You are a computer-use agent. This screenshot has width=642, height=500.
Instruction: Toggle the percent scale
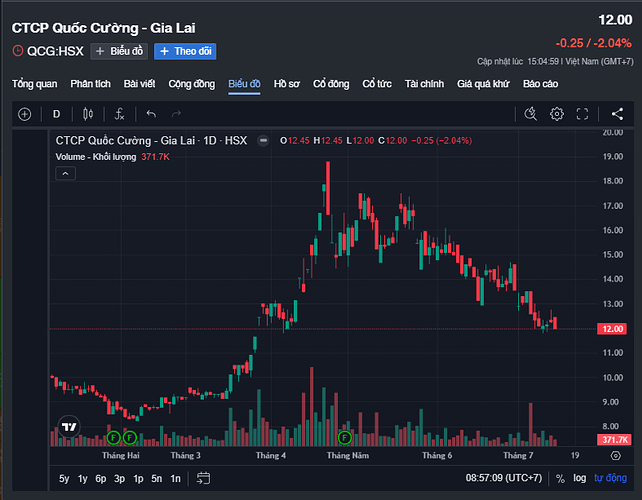tap(560, 478)
